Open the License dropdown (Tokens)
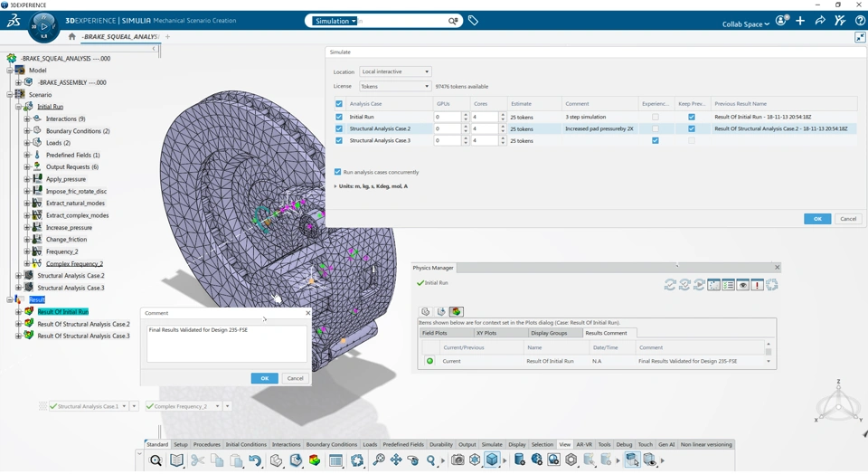This screenshot has width=868, height=474. pos(395,86)
